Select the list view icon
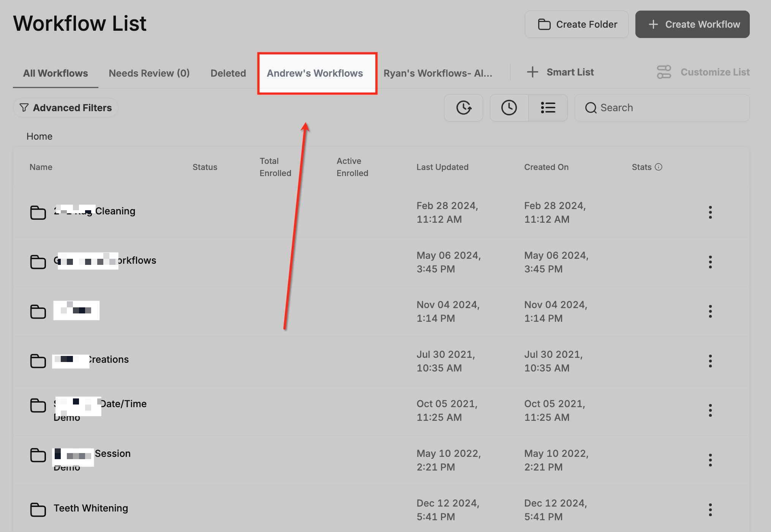Screen dimensions: 771x532 pyautogui.click(x=548, y=108)
